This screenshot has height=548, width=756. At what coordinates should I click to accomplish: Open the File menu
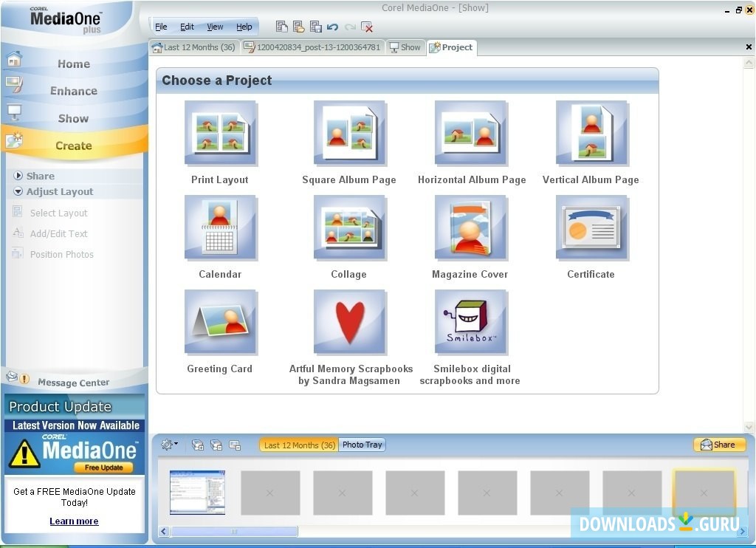click(x=161, y=27)
